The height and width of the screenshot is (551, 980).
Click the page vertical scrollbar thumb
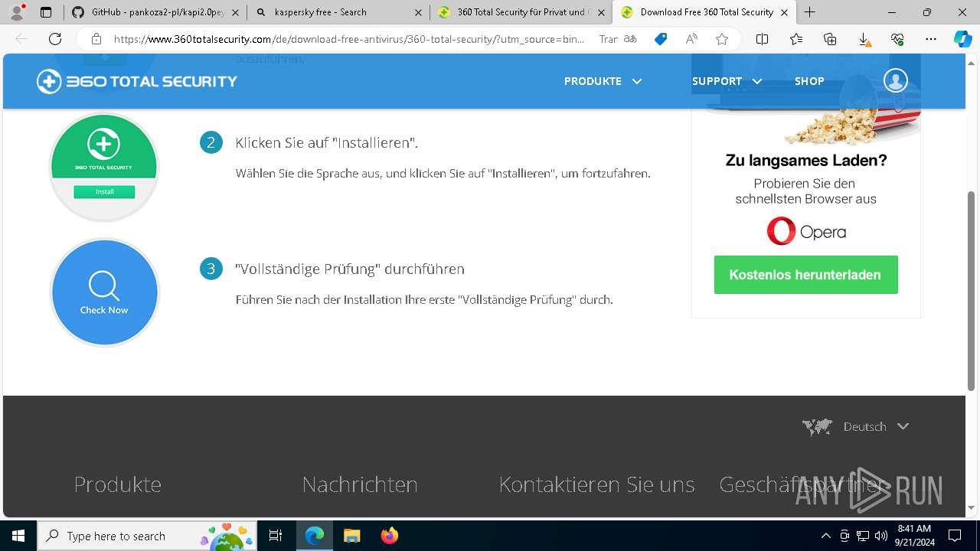pos(972,291)
